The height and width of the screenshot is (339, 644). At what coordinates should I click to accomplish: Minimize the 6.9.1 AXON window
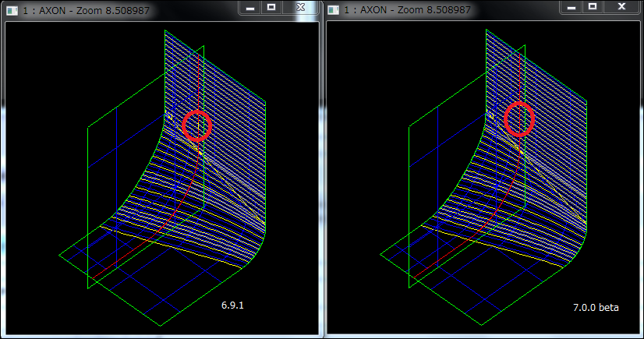click(250, 6)
